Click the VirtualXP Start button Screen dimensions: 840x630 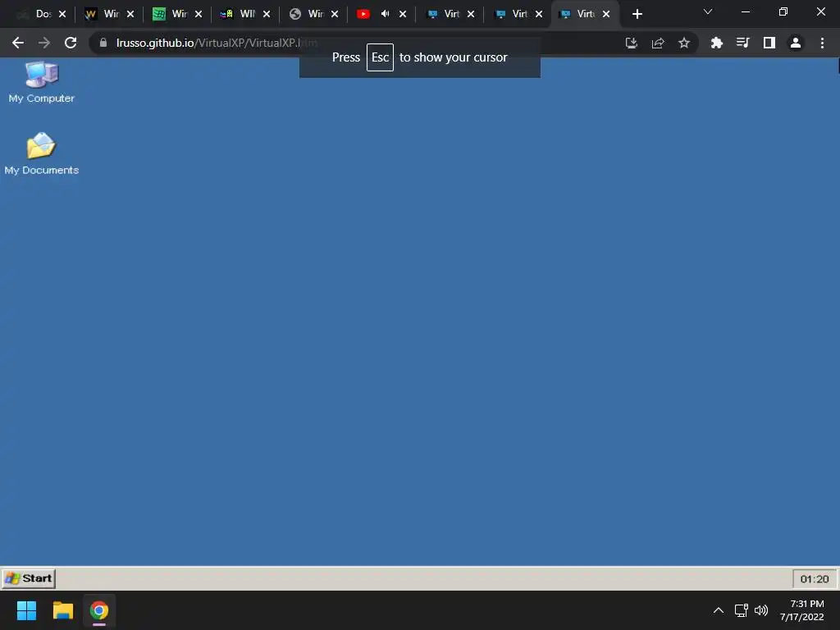point(29,578)
